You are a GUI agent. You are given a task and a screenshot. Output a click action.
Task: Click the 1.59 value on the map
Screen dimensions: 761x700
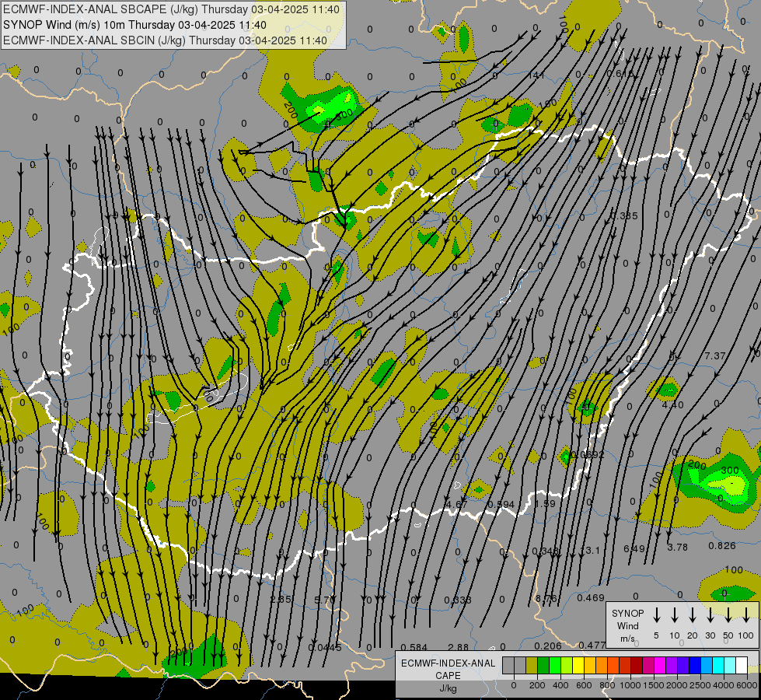(x=545, y=503)
